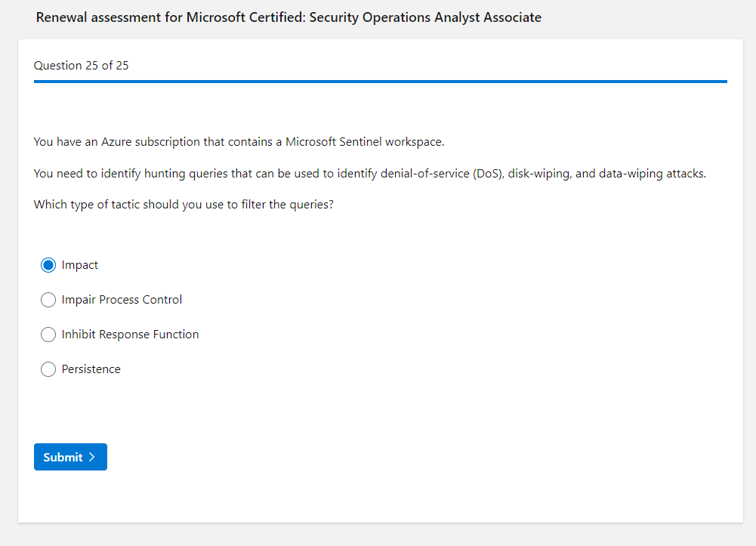The image size is (756, 546).
Task: Click the "Inhibit Response Function" label text
Action: click(130, 335)
